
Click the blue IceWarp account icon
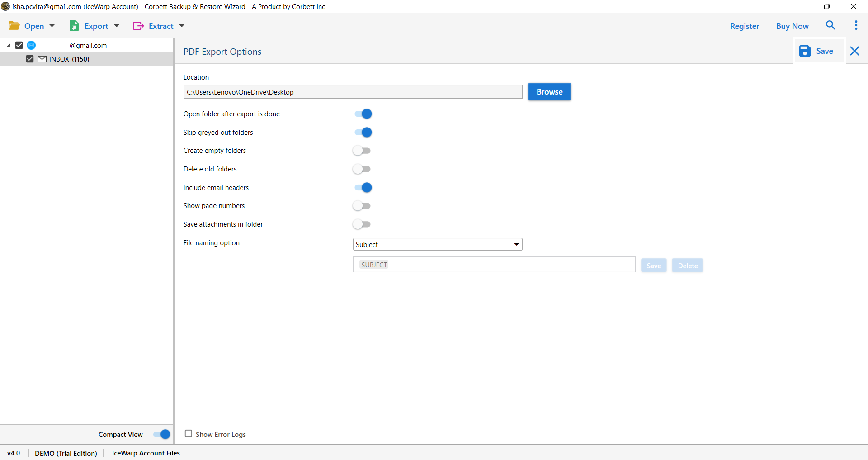(31, 45)
